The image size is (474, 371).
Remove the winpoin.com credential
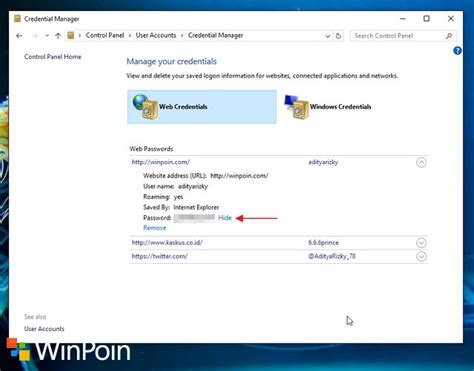coord(154,228)
